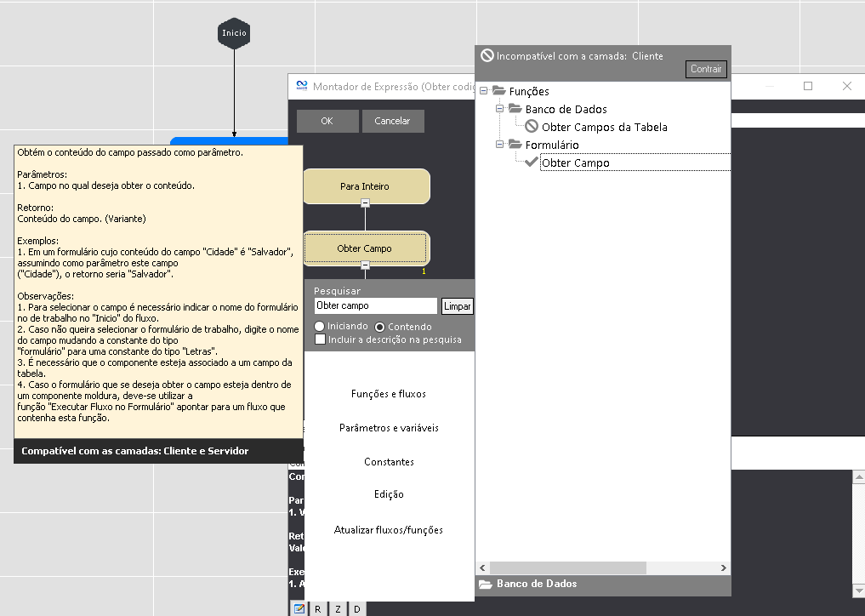Click the edit note icon in bottom tab bar

[x=299, y=608]
